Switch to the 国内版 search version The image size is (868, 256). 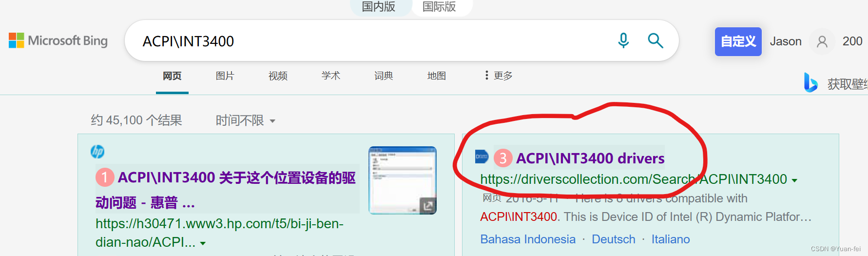coord(379,7)
